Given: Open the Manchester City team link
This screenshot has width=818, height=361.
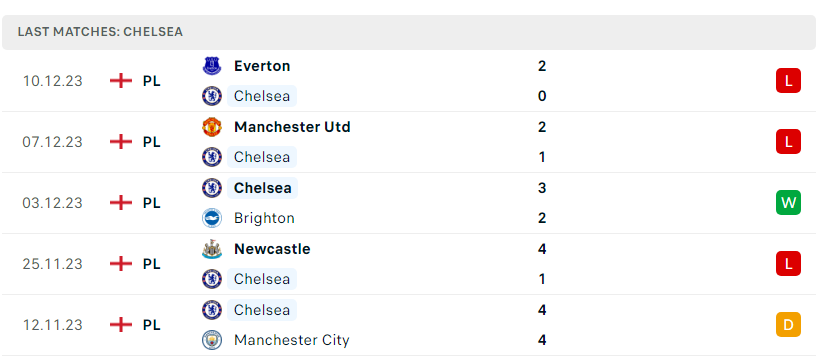Looking at the screenshot, I should click(x=292, y=340).
